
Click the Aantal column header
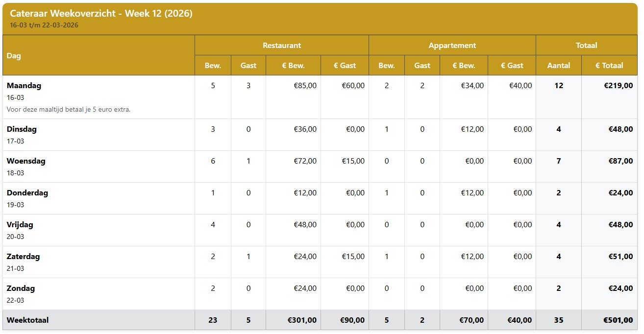point(559,66)
